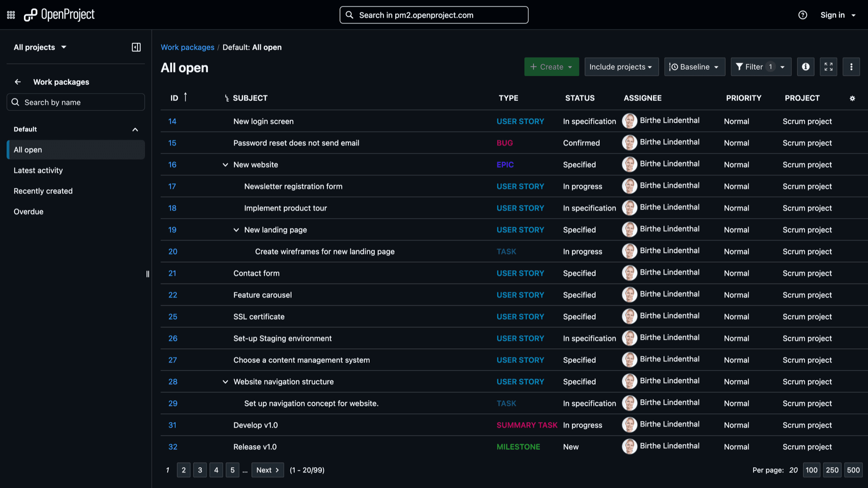The image size is (868, 488).
Task: Open the three-dot more actions menu
Action: click(851, 67)
